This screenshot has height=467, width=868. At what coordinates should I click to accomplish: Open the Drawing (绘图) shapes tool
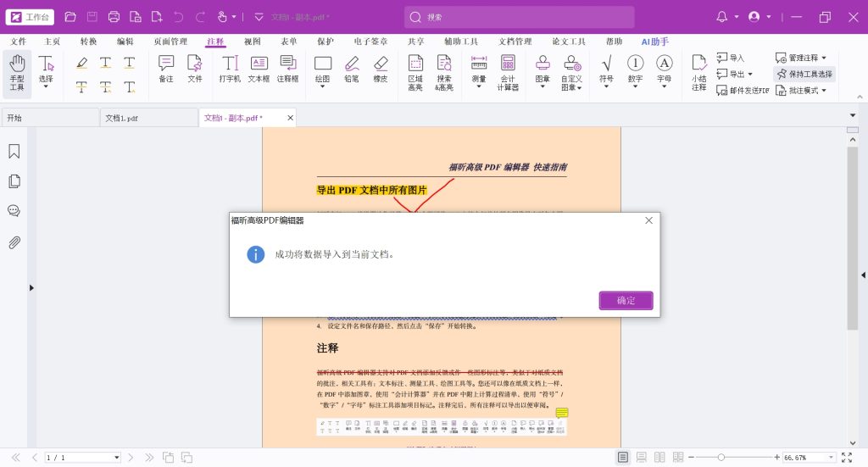(323, 71)
